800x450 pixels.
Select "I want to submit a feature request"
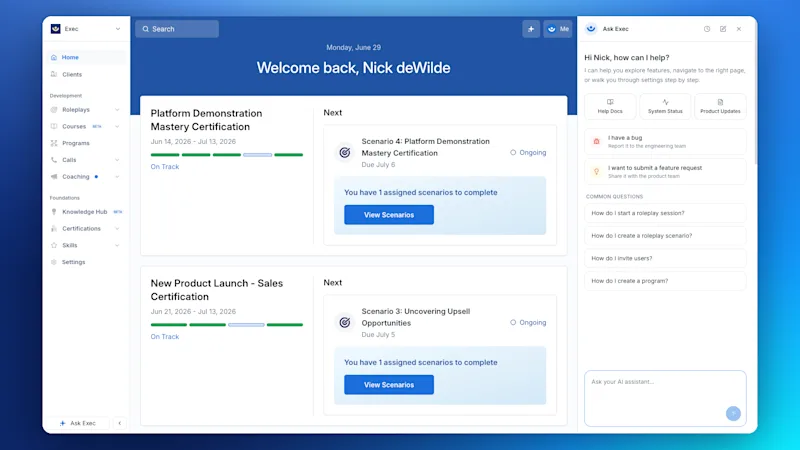(x=665, y=171)
